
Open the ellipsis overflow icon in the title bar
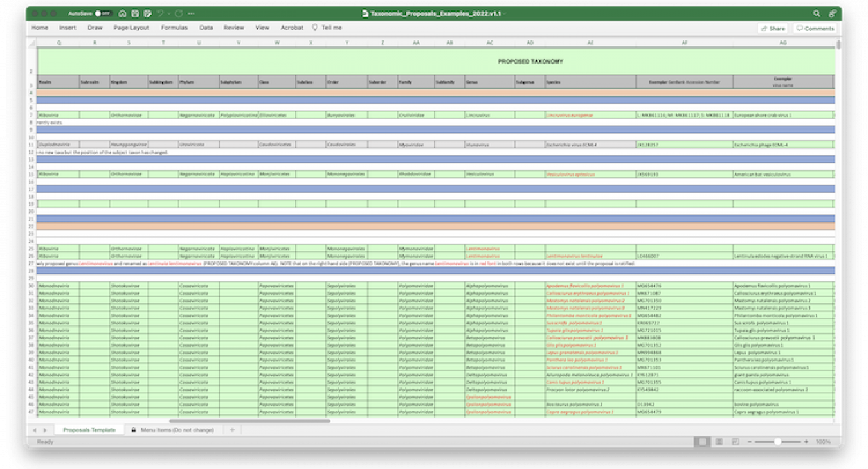(192, 13)
